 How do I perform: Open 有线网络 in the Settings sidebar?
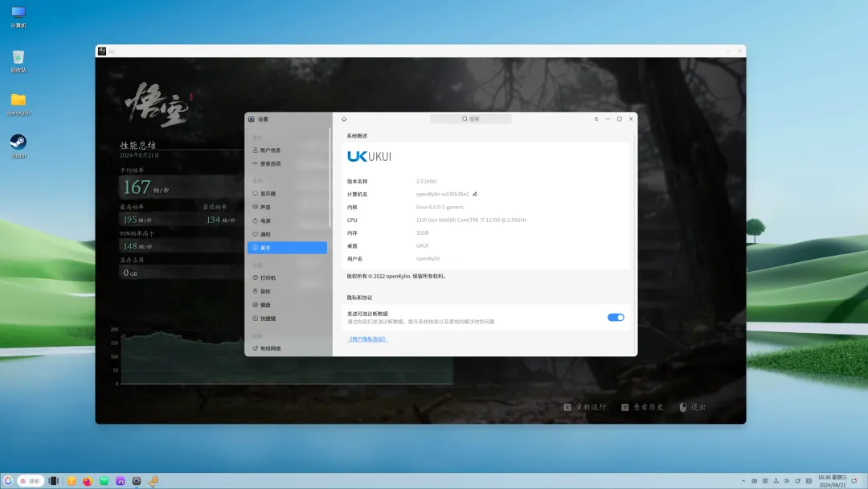click(x=287, y=348)
